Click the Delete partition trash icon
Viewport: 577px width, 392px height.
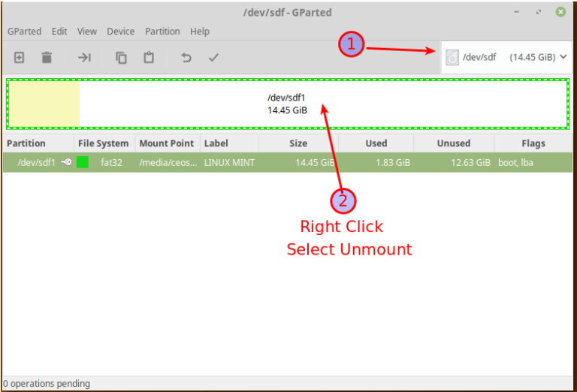click(x=47, y=57)
